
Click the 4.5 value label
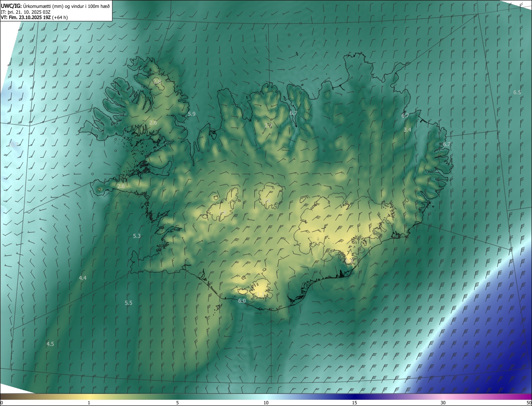pos(50,344)
